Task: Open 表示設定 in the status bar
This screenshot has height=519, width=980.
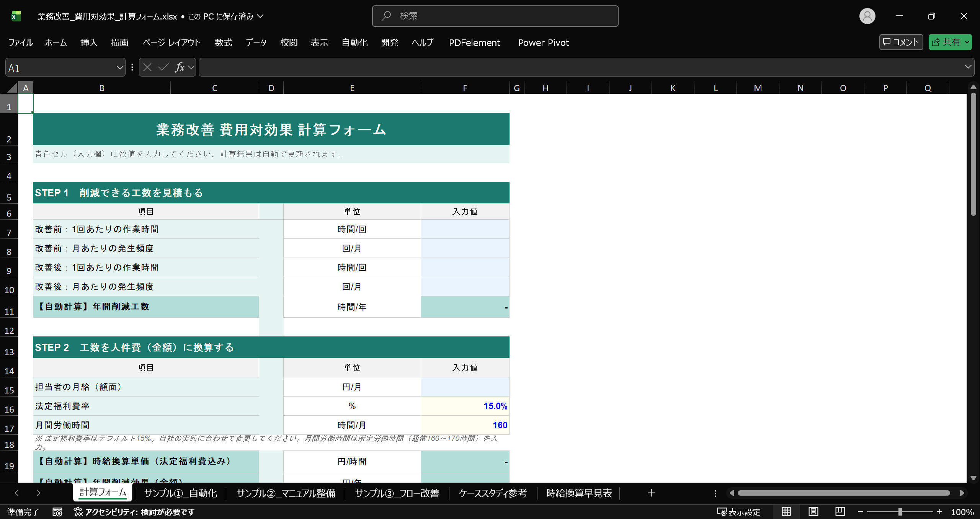Action: (x=739, y=512)
